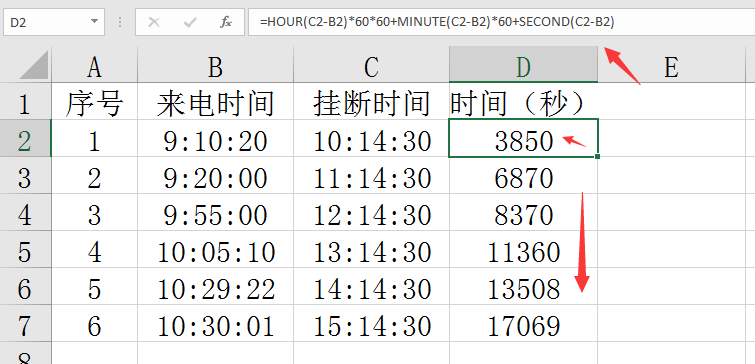Click the cell with 14:14:30
This screenshot has width=755, height=364.
[371, 286]
